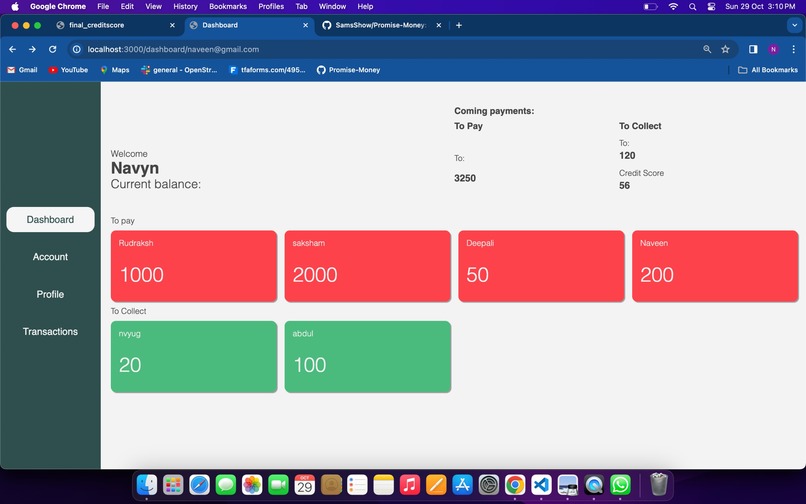
Task: Open the Window menu
Action: [x=332, y=6]
